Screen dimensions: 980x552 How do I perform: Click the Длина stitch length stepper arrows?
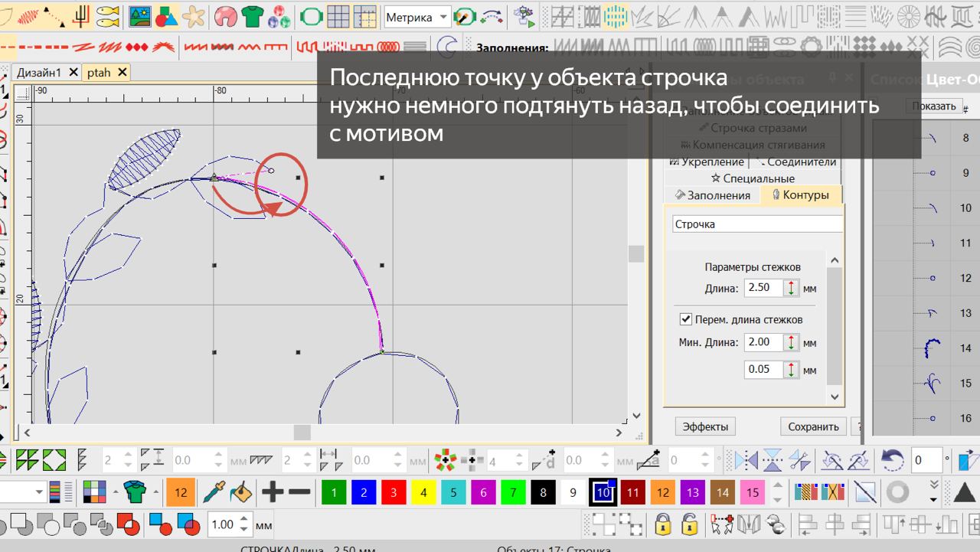(791, 289)
